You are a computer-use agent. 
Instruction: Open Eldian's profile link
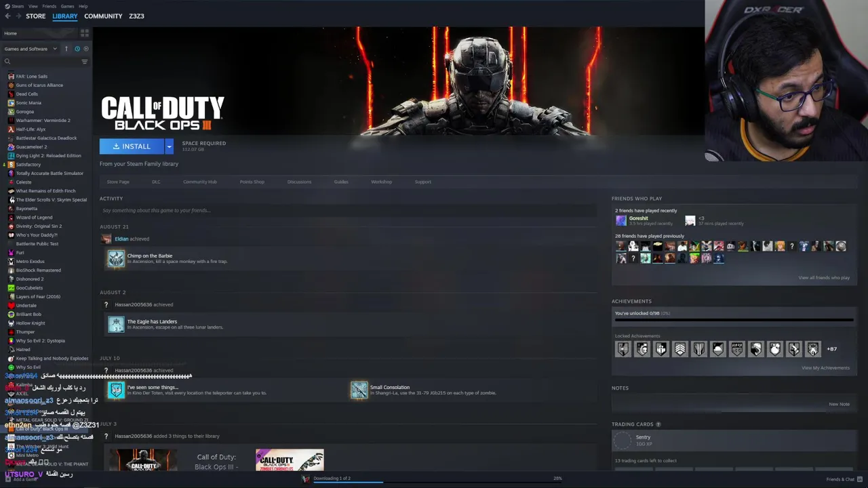click(x=121, y=239)
